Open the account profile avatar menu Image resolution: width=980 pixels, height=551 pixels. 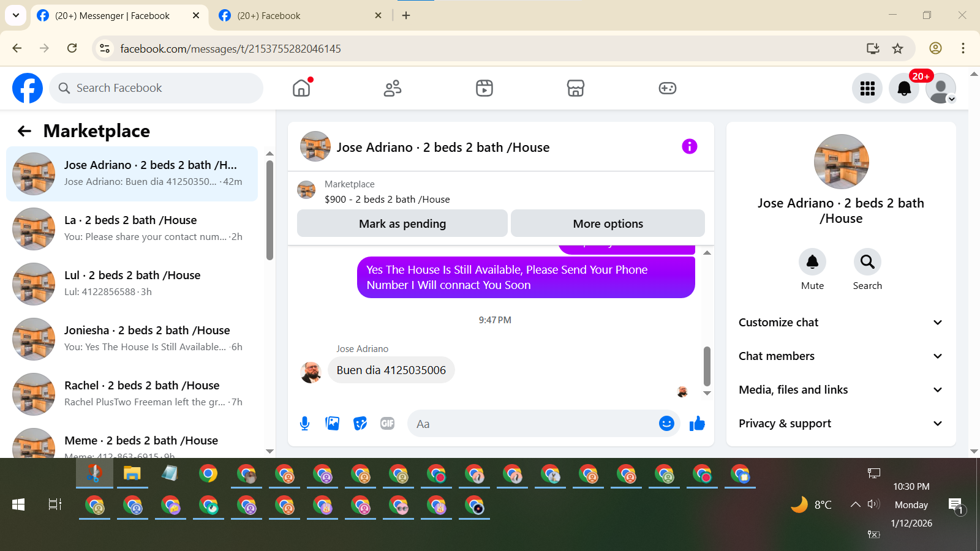tap(941, 88)
